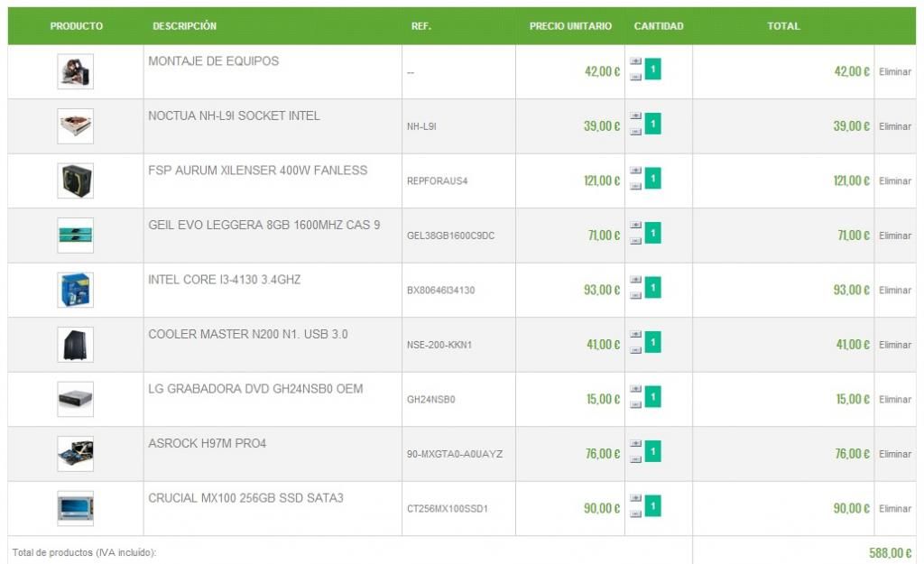This screenshot has width=924, height=564.
Task: Open MONTAJE DE EQUIPOS description
Action: coord(213,61)
